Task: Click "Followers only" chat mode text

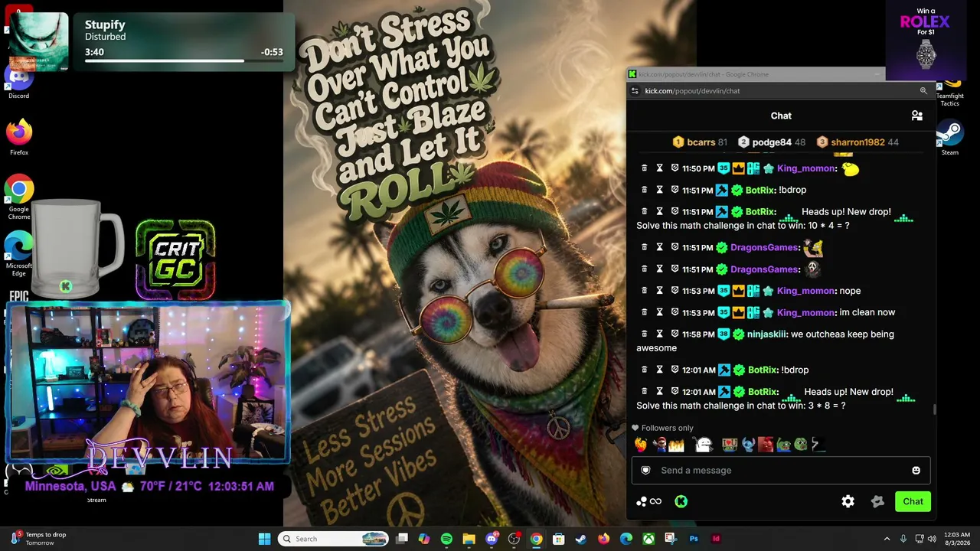Action: pos(667,429)
